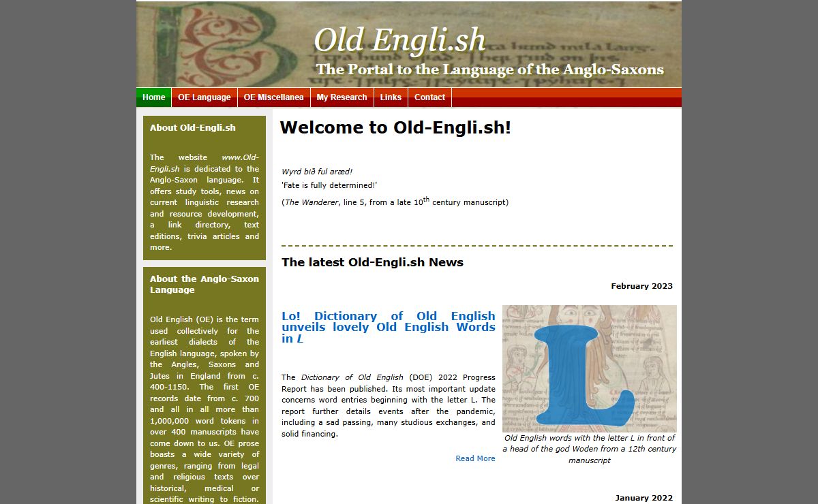Open the Links menu item
This screenshot has width=818, height=504.
[391, 97]
